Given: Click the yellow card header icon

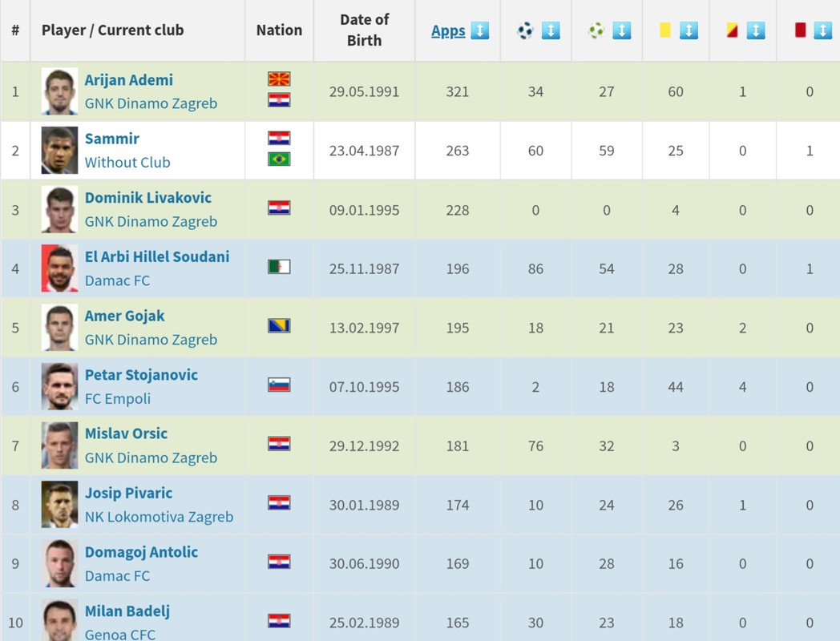Looking at the screenshot, I should (x=665, y=30).
